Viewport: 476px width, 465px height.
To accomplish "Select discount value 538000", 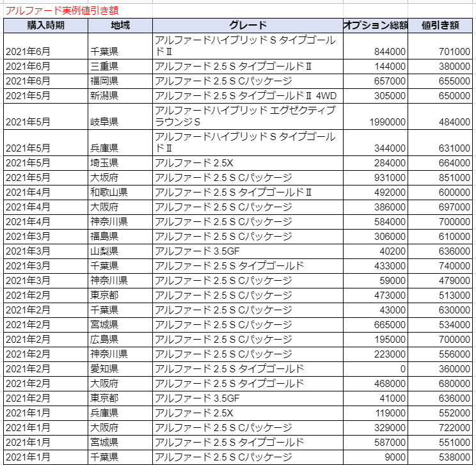I will [x=440, y=457].
